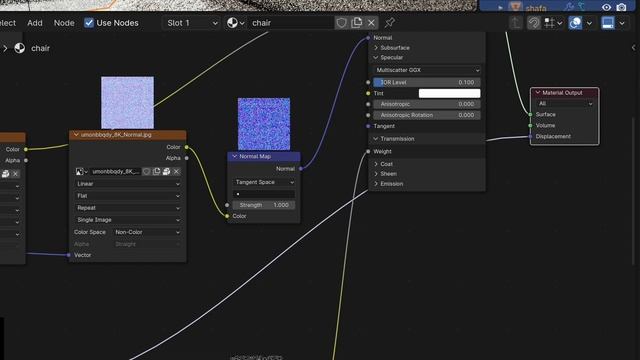The width and height of the screenshot is (640, 360).
Task: Click the Vector input socket on image node
Action: 68,255
